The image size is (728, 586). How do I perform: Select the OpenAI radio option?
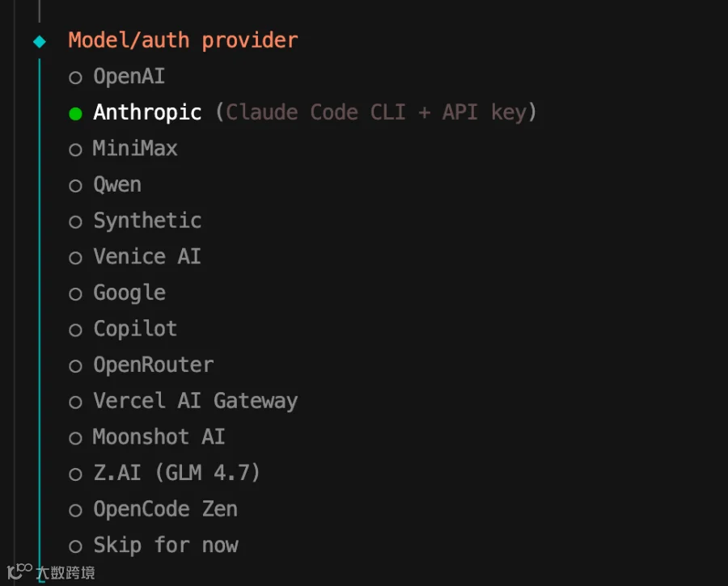tap(117, 77)
